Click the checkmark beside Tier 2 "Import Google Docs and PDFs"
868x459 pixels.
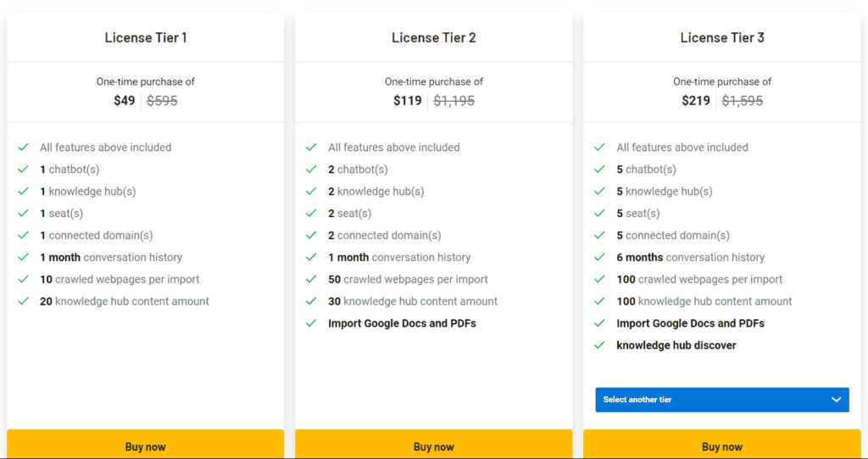point(311,324)
